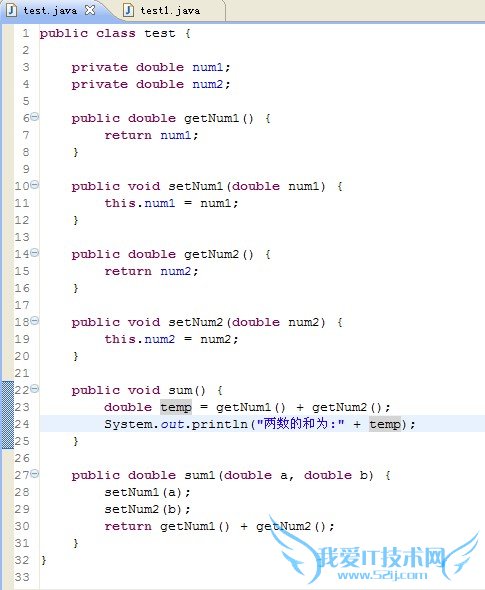Select the test.java editor tab

tap(50, 11)
